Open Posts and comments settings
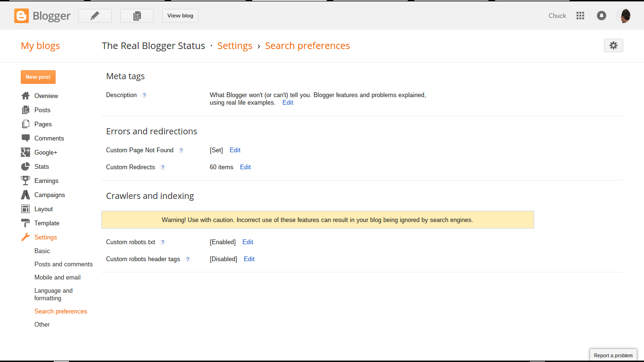Image resolution: width=644 pixels, height=362 pixels. pos(64,264)
